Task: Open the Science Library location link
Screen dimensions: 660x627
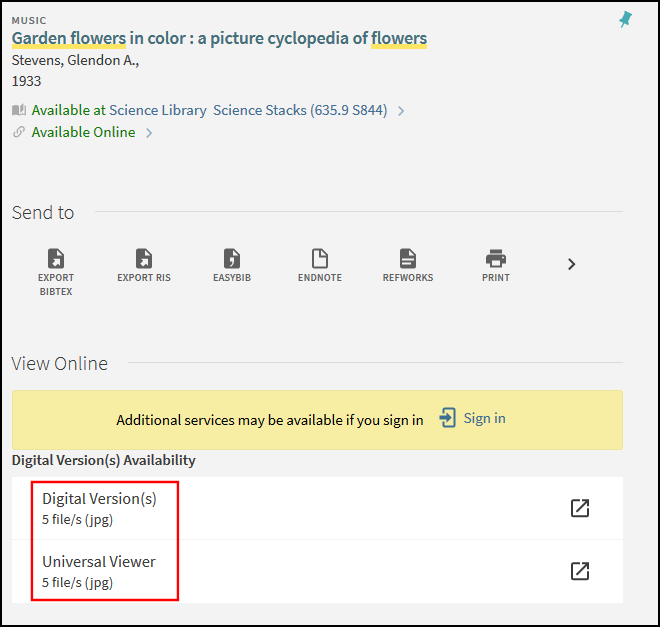Action: pyautogui.click(x=158, y=110)
